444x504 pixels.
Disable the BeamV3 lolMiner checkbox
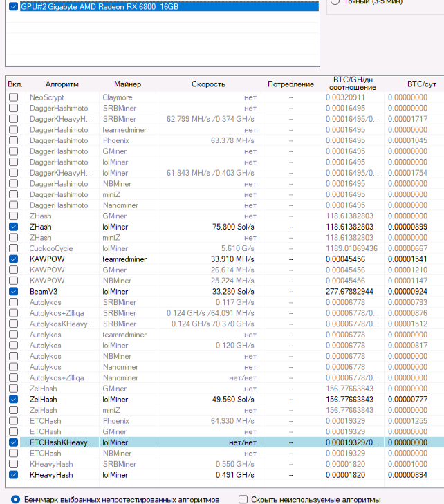click(x=14, y=291)
